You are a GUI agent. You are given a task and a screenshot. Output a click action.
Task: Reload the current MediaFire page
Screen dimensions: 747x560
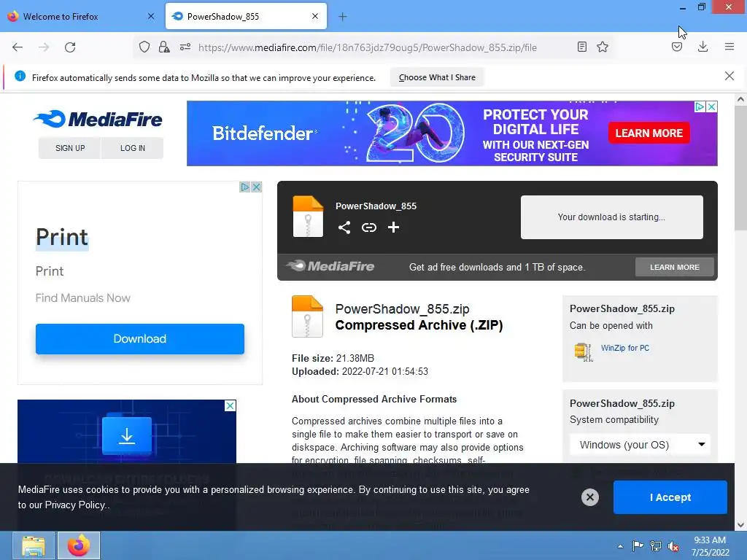(x=70, y=47)
